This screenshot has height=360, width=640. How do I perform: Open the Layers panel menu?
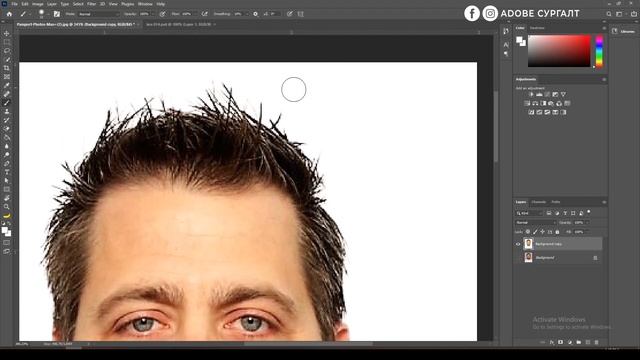pyautogui.click(x=604, y=202)
